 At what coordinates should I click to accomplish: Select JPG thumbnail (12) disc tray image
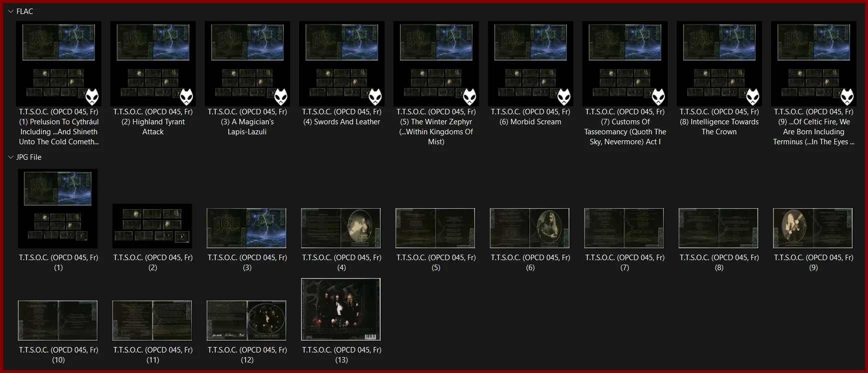[247, 321]
